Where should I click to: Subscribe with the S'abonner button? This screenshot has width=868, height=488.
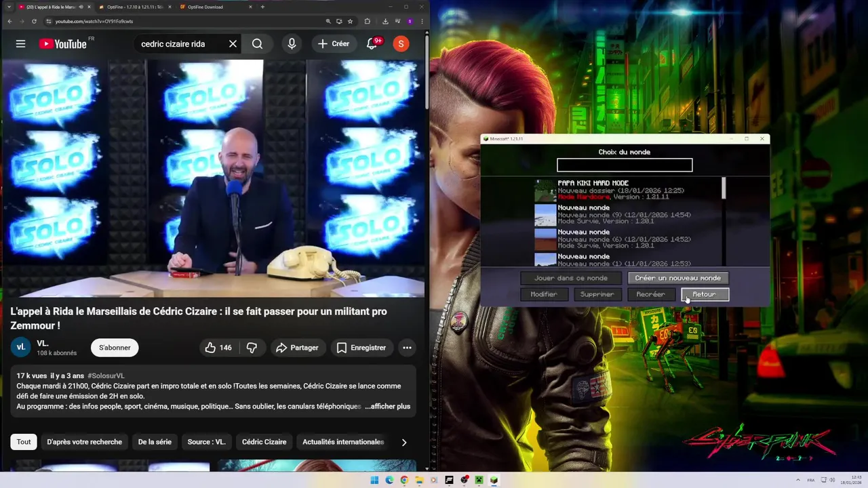coord(115,348)
